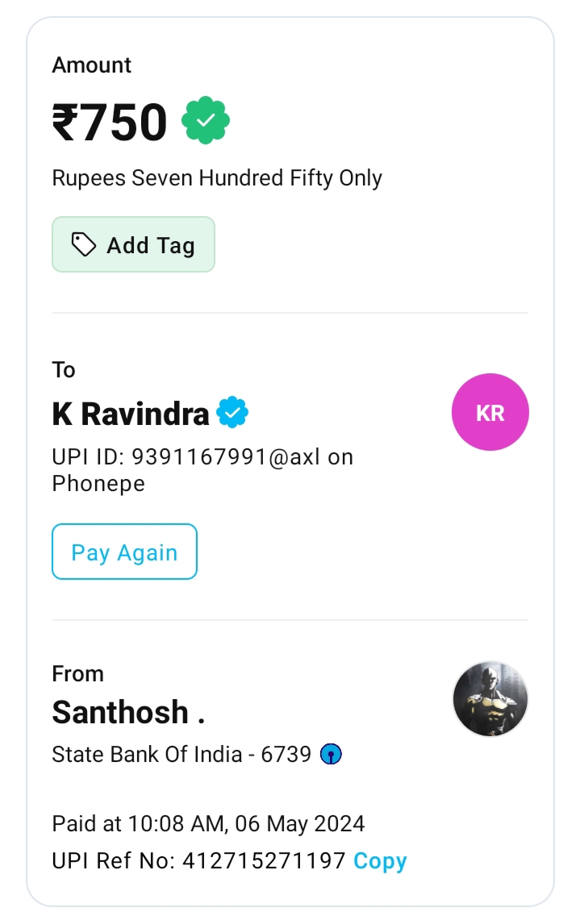
Task: Click the 'From' section label
Action: tap(78, 673)
